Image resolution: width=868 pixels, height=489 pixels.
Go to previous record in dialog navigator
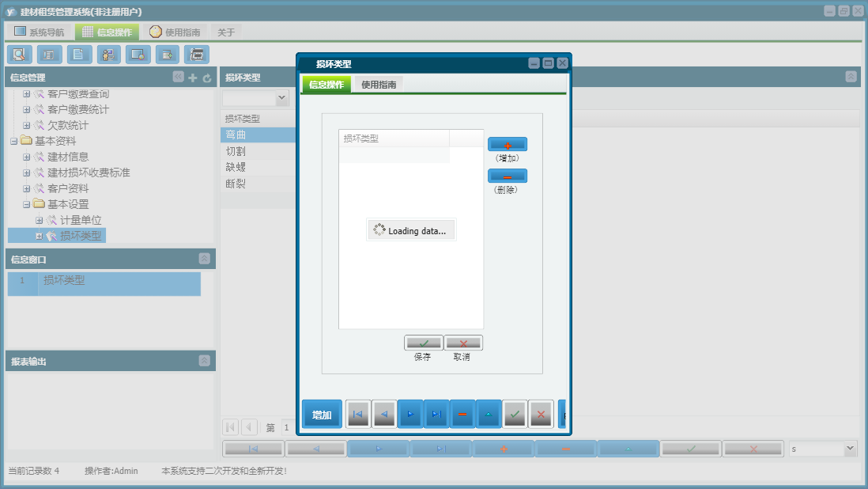[384, 415]
